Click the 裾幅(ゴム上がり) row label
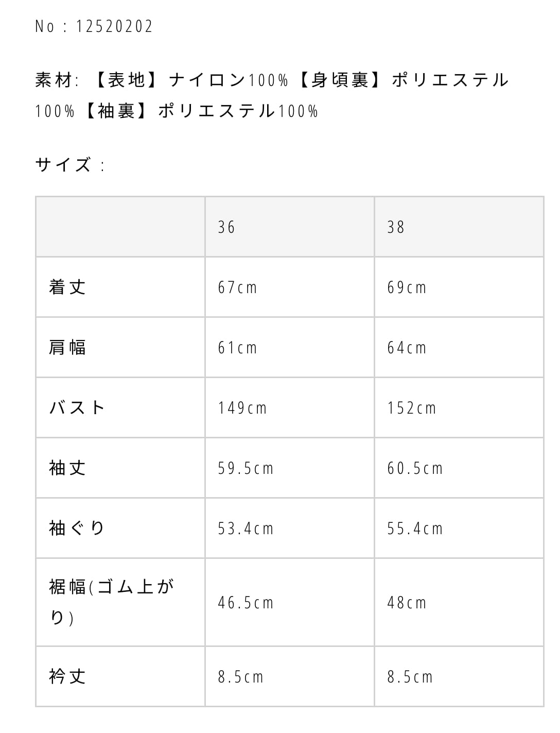Screen dimensions: 560x733 [x=111, y=602]
